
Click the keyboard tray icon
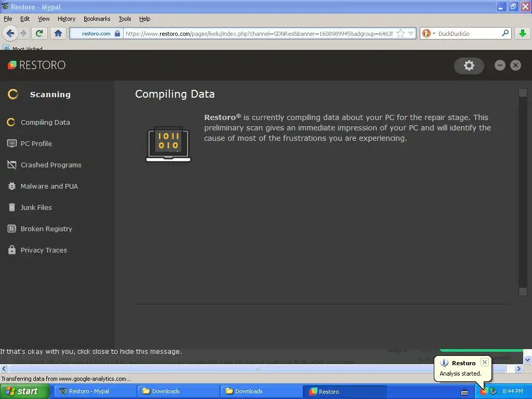pos(464,392)
